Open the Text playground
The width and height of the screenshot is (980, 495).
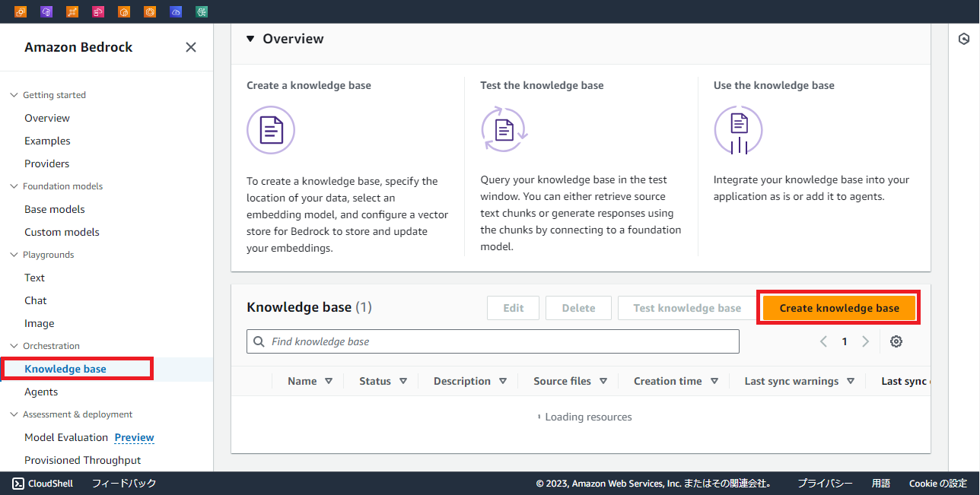[x=34, y=278]
